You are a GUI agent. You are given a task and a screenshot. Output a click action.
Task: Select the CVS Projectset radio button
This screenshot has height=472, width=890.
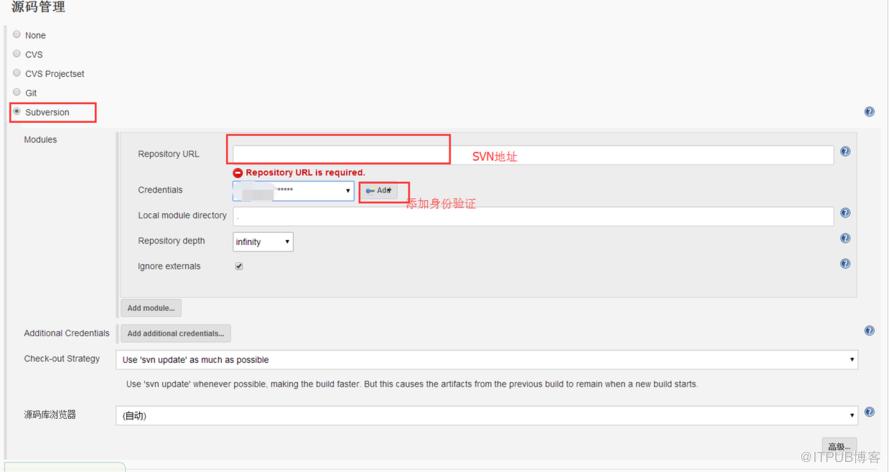[16, 73]
